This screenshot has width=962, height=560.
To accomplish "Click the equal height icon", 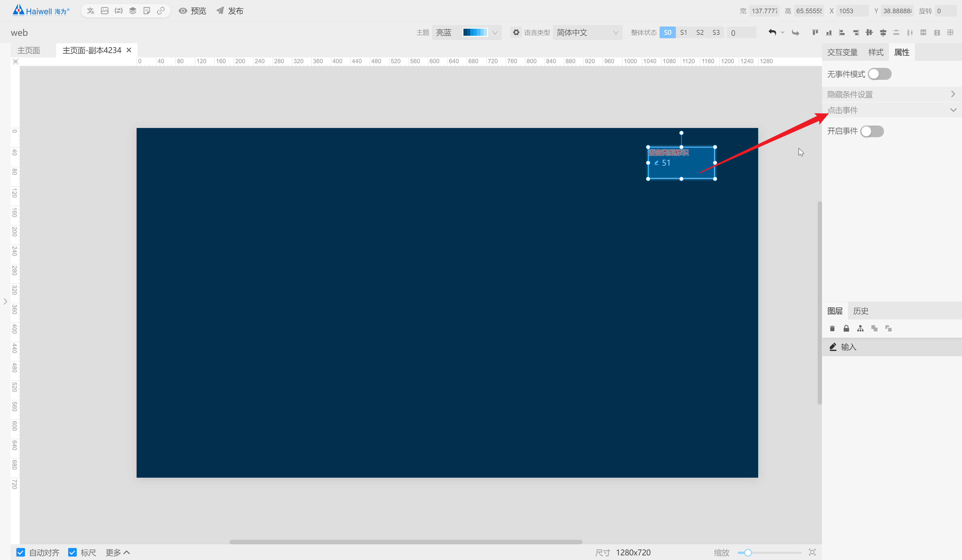I will pos(937,32).
